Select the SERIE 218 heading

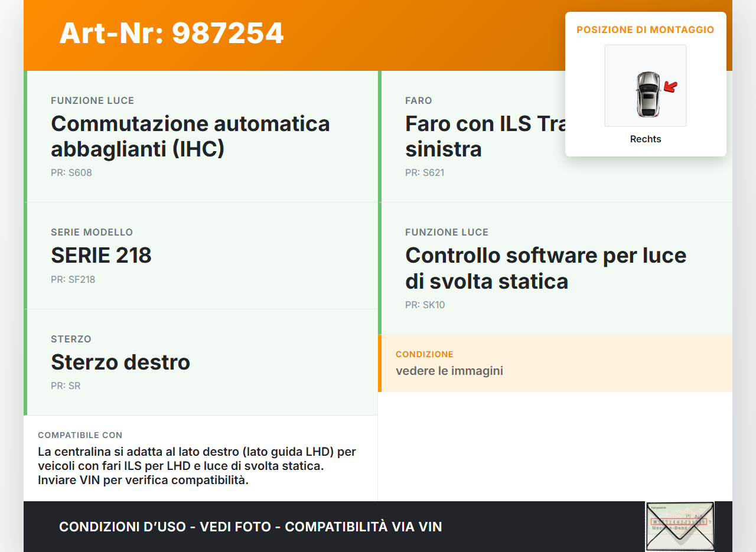tap(101, 256)
